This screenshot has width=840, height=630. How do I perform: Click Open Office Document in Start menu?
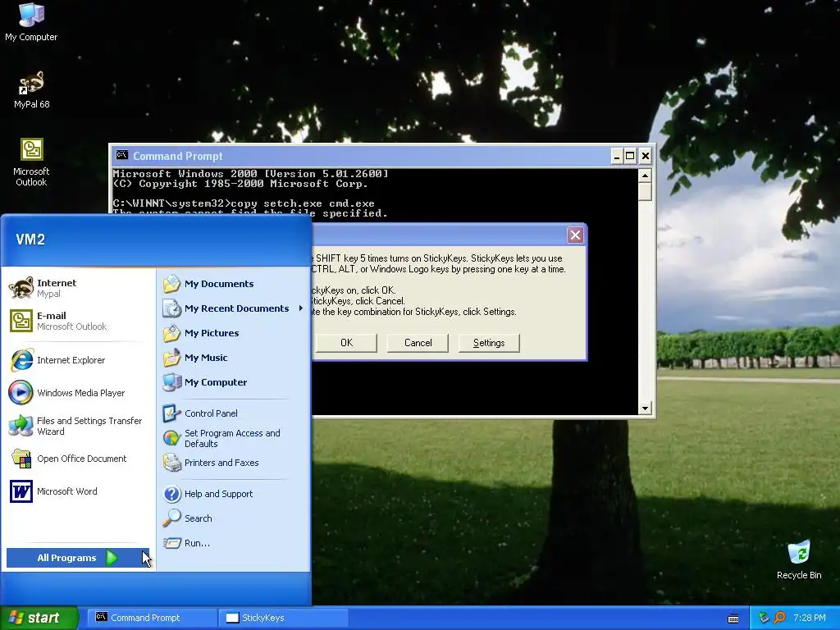click(x=78, y=459)
